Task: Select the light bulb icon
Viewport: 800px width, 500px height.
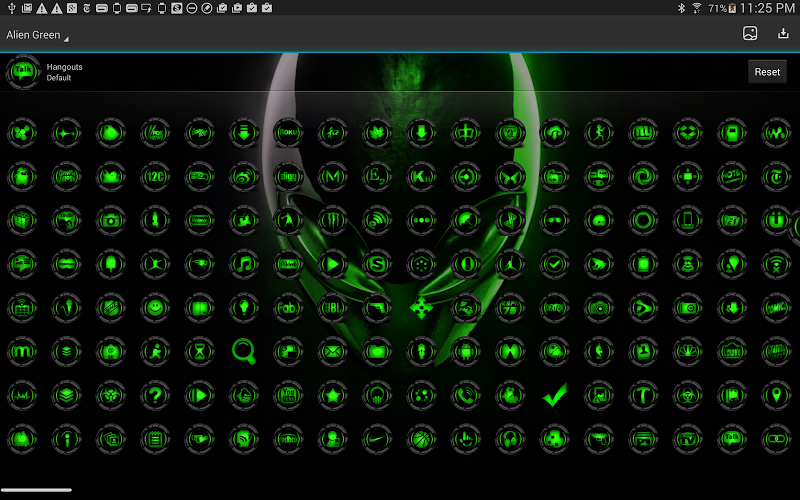Action: [x=244, y=308]
